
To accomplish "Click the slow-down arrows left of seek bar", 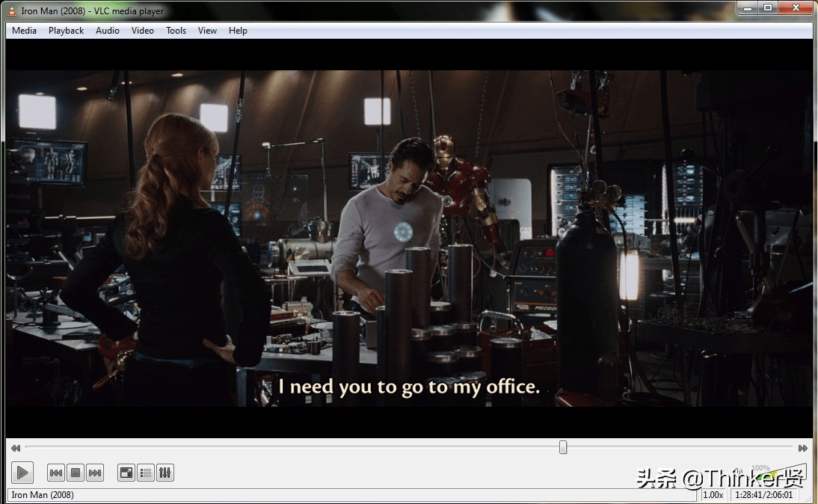I will click(x=15, y=448).
